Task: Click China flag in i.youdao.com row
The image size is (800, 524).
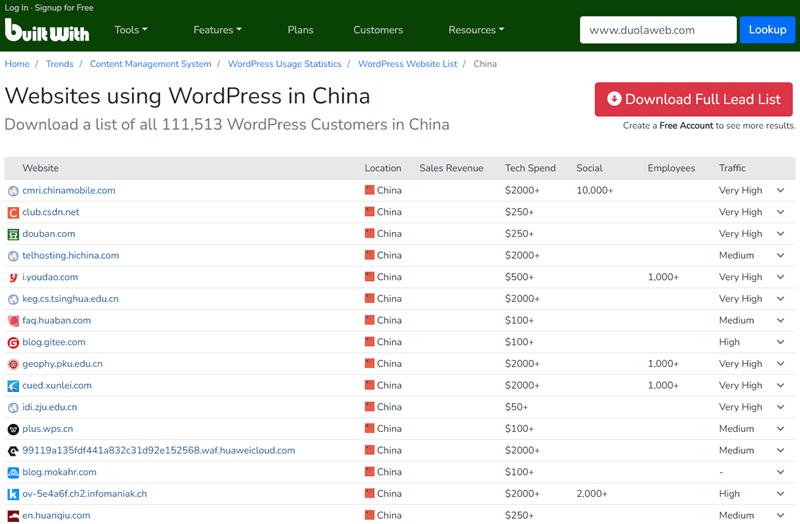Action: click(369, 277)
